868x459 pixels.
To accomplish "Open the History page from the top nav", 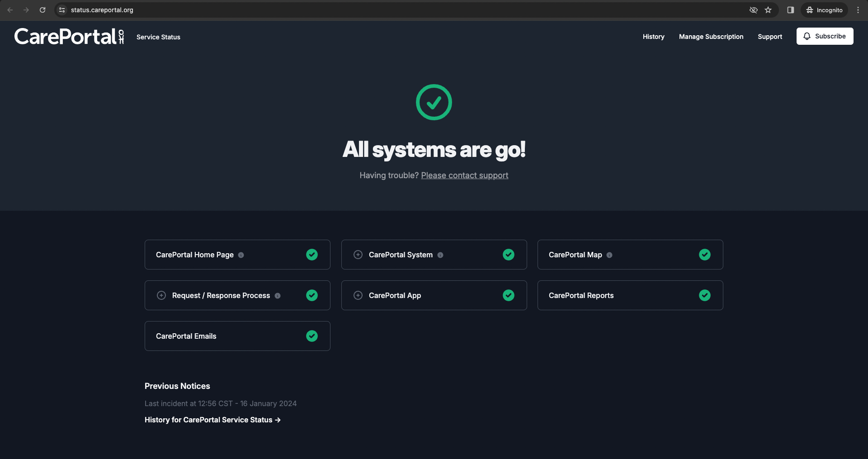I will coord(654,37).
